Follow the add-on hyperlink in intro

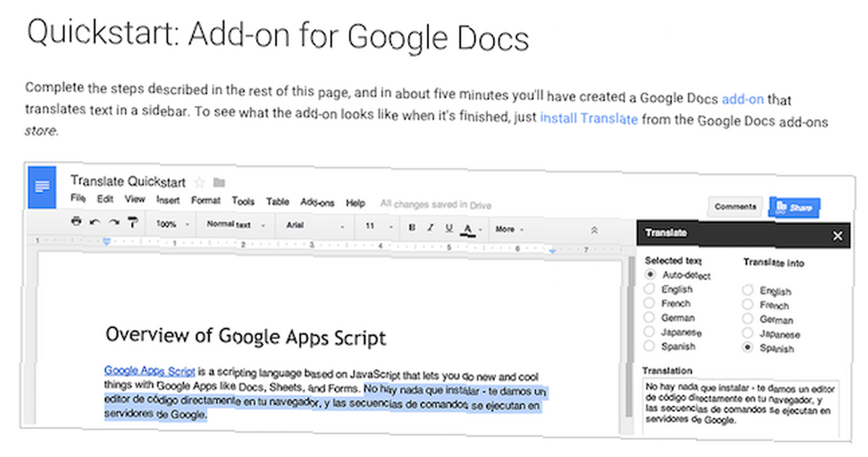tap(742, 99)
